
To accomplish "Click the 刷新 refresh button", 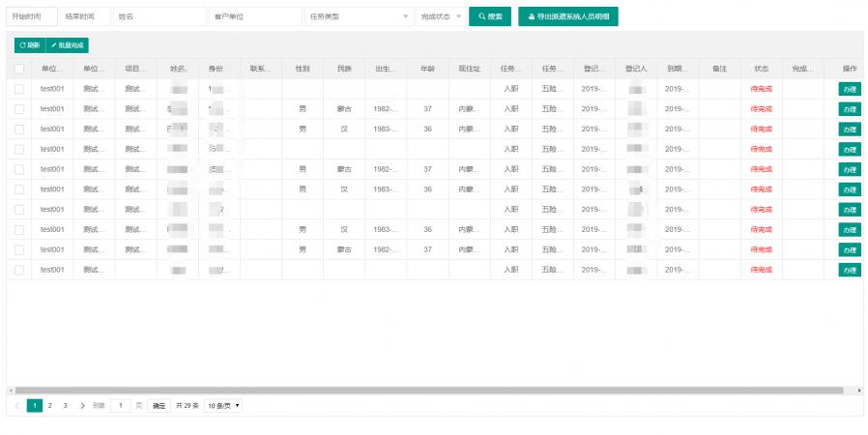I will (30, 44).
